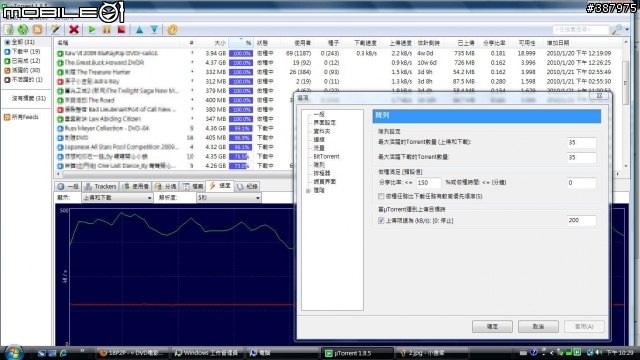Click the 下載中 (19) downloading icon in sidebar
Screen dimensions: 640x360
[7, 51]
